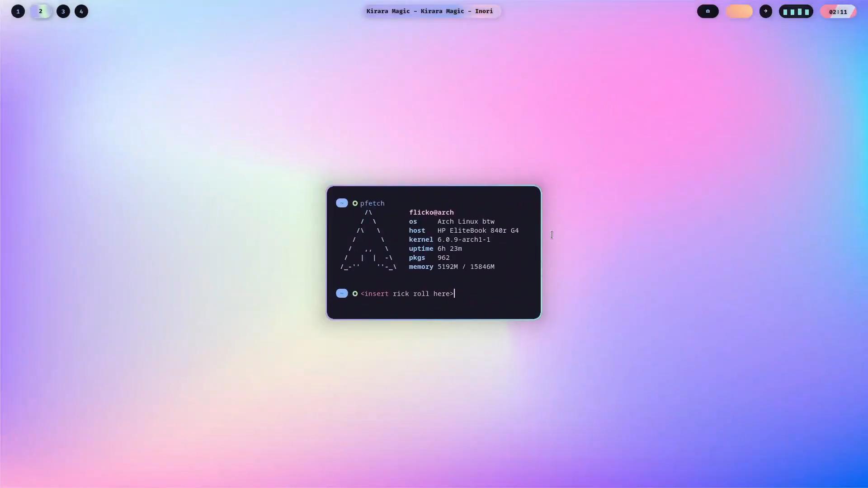This screenshot has width=868, height=488.
Task: Go to workspace 3
Action: 63,11
